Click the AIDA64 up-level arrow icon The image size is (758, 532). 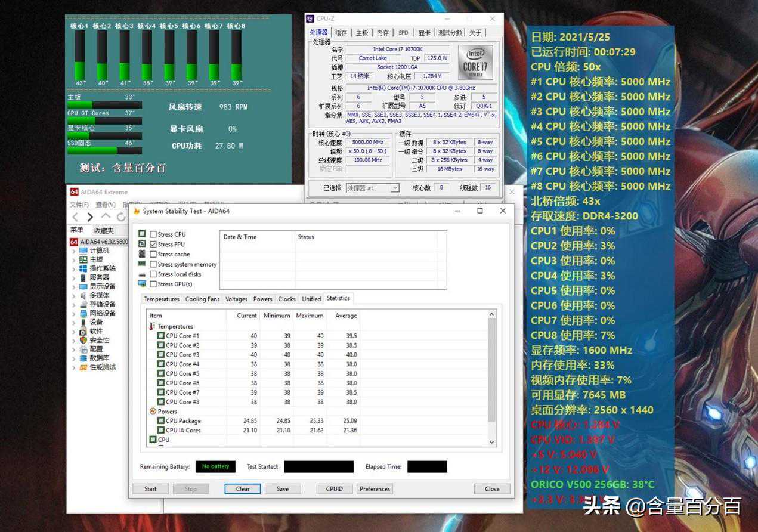click(106, 216)
